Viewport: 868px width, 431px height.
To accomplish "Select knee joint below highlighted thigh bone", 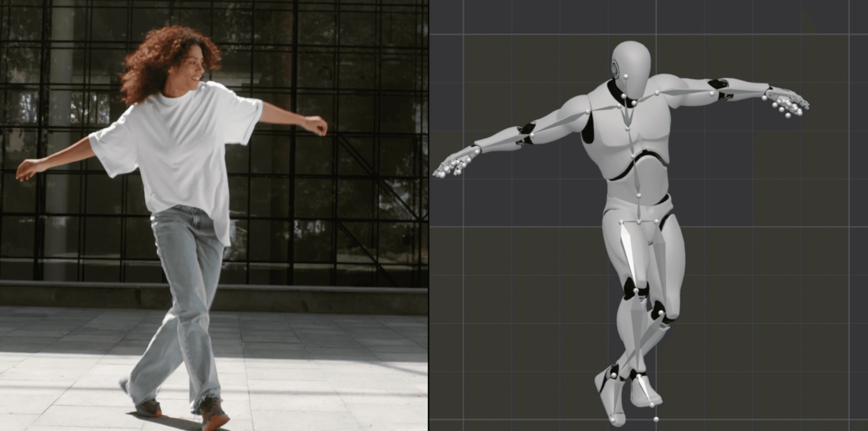I will tap(636, 290).
